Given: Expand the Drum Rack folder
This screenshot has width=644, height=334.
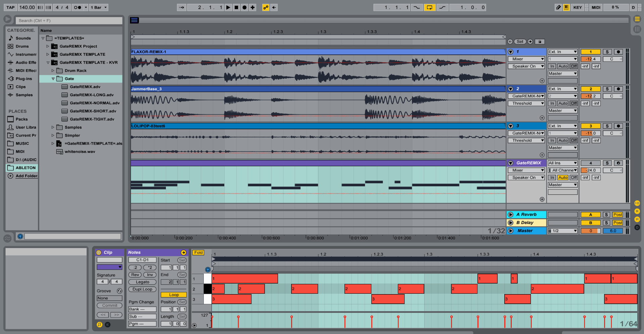Looking at the screenshot, I should click(53, 70).
